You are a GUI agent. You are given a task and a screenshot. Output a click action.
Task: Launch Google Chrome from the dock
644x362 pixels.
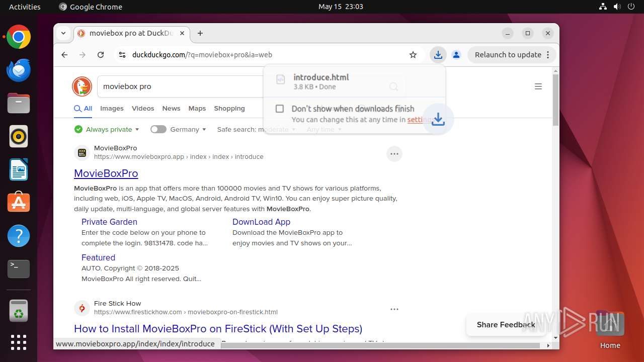click(x=19, y=37)
